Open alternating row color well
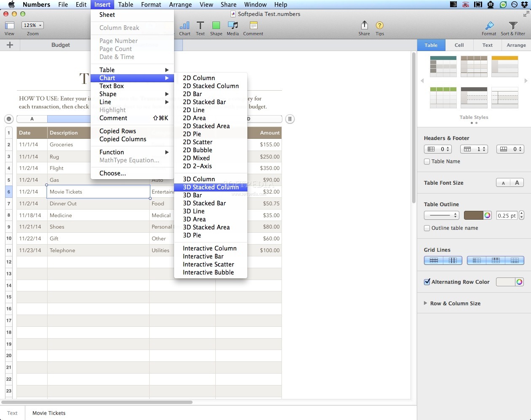 (x=505, y=282)
